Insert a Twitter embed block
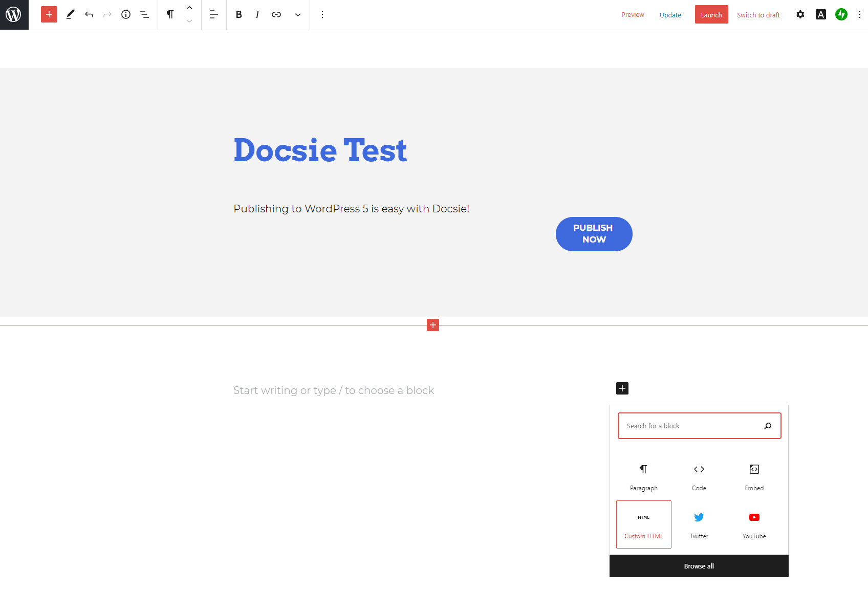Screen dimensions: 868x591 tap(699, 524)
